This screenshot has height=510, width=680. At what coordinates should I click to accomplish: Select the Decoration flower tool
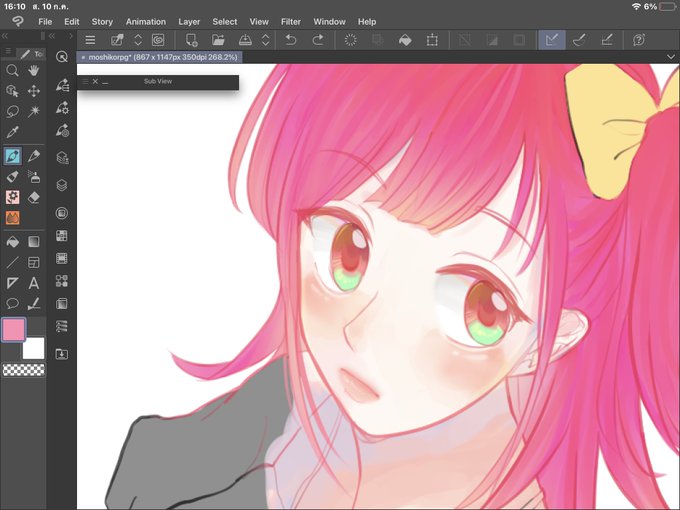click(13, 197)
